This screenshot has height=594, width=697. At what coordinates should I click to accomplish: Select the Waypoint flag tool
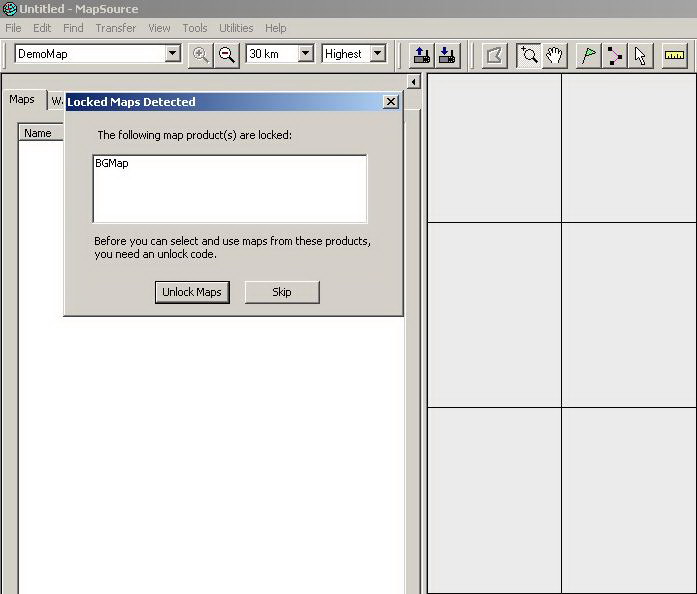[589, 55]
